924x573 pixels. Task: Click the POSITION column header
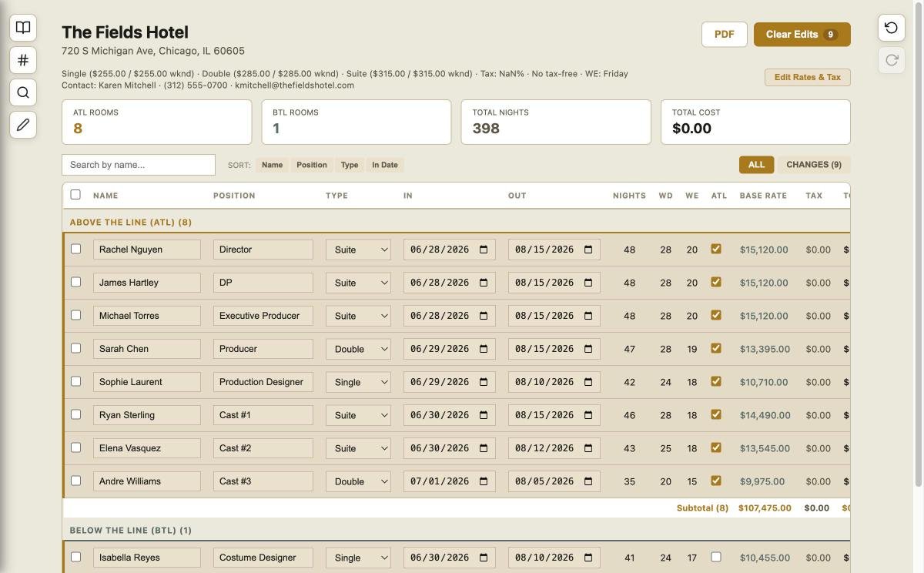(x=234, y=196)
